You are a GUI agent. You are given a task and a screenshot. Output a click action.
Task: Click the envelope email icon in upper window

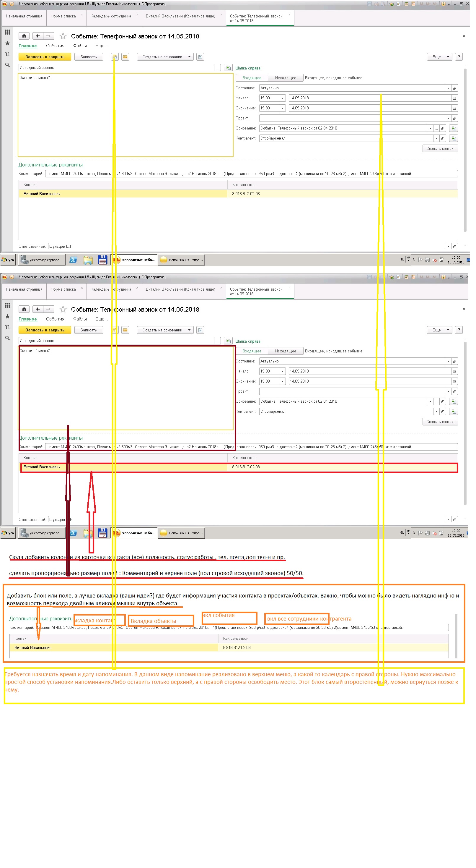pos(125,57)
